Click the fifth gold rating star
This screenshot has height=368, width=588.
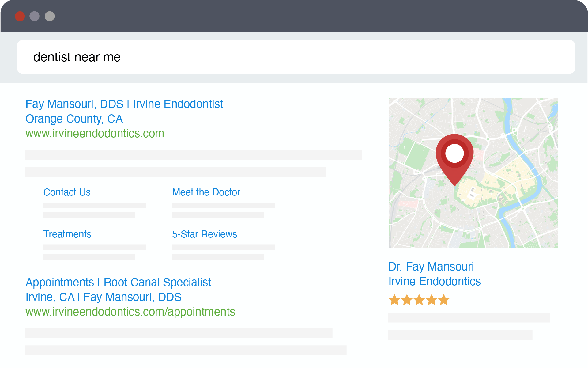pos(443,300)
